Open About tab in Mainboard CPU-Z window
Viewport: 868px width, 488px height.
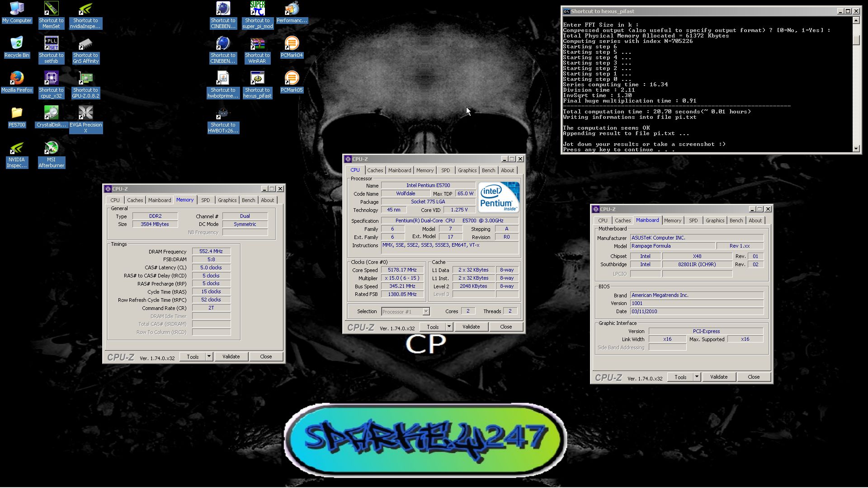(x=755, y=221)
